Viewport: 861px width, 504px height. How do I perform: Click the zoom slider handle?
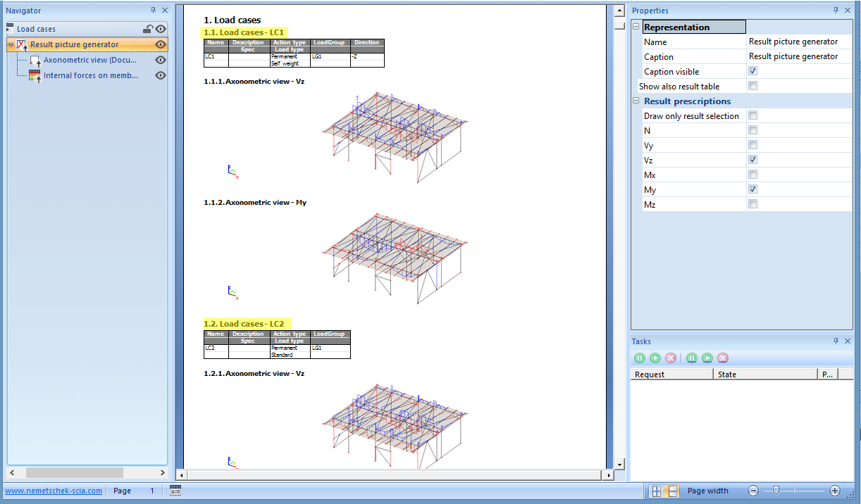pos(776,491)
